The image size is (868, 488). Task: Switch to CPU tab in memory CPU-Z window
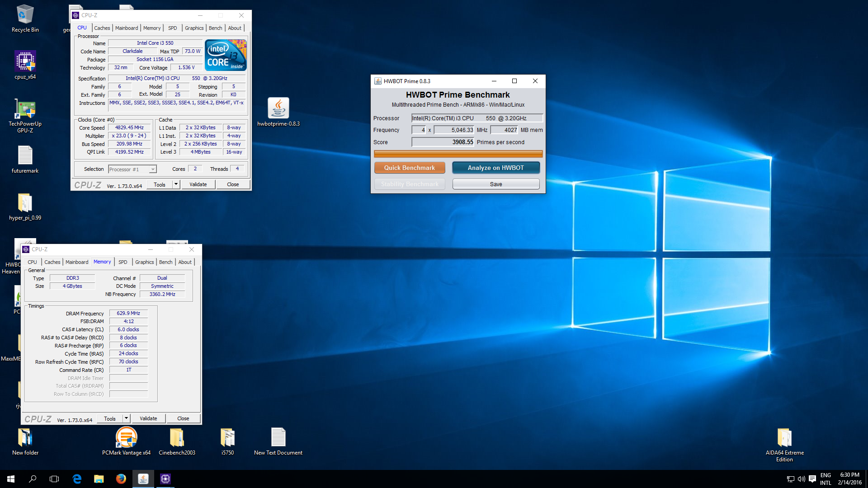33,262
